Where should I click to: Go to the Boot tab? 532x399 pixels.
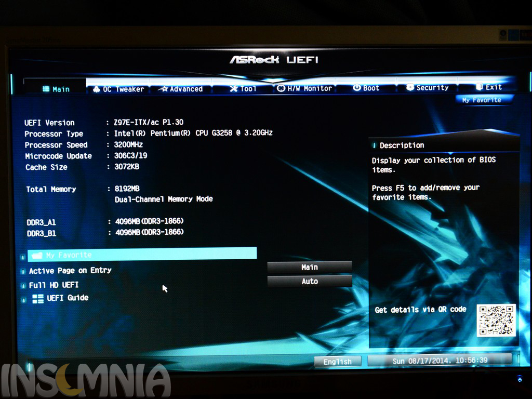(366, 88)
